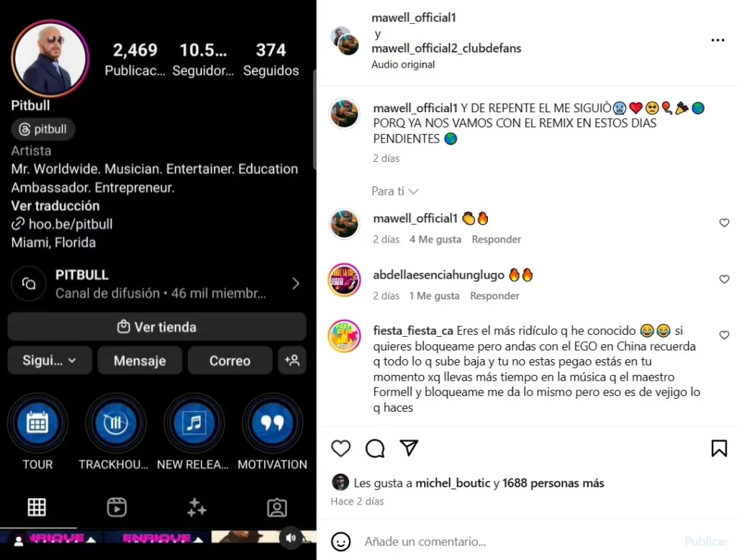Share post with paper plane icon
The height and width of the screenshot is (560, 737).
pyautogui.click(x=409, y=448)
